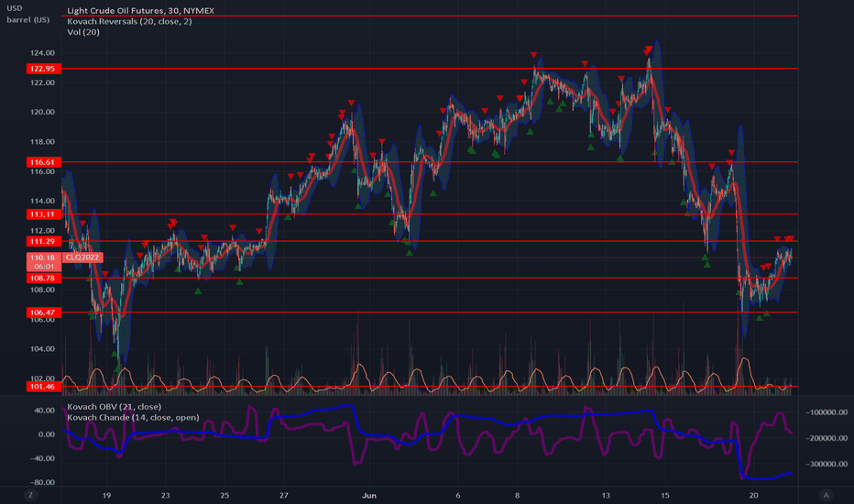Click the 104.00 price axis label

(x=42, y=349)
